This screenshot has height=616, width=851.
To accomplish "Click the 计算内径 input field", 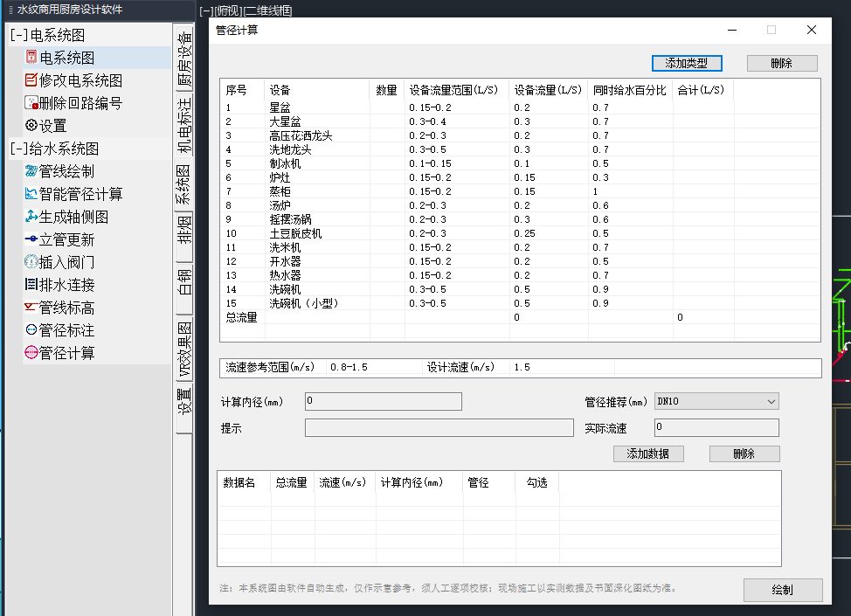I will pyautogui.click(x=384, y=401).
